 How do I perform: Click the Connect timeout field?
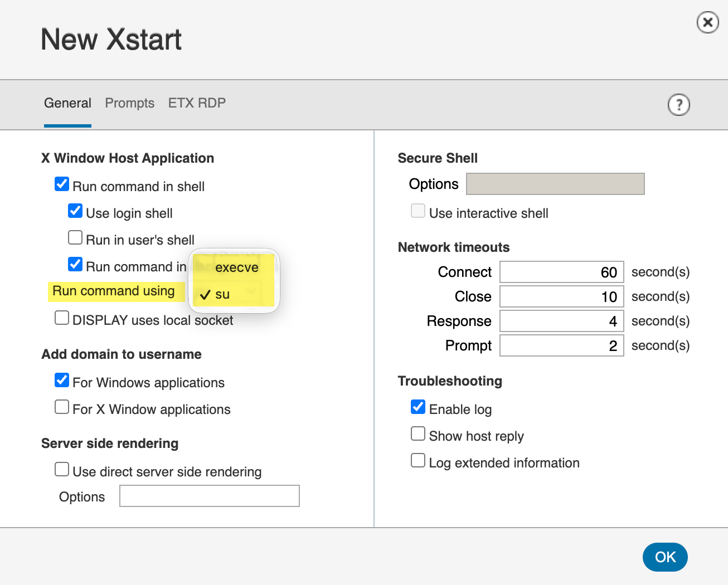coord(561,272)
